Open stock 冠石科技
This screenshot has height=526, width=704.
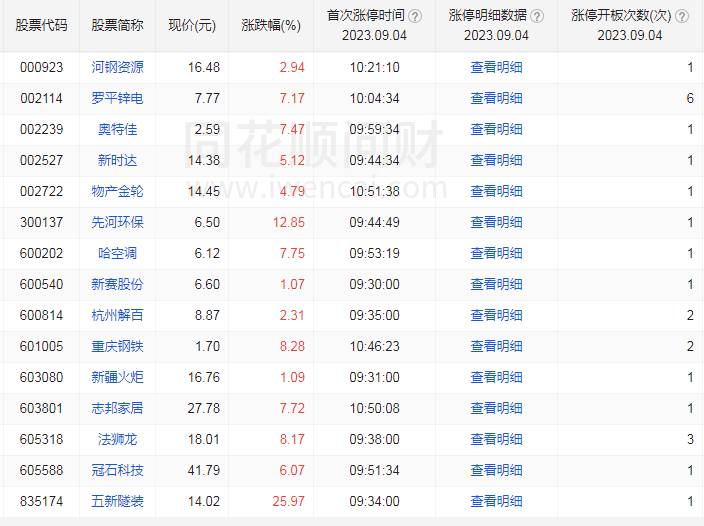pyautogui.click(x=118, y=470)
